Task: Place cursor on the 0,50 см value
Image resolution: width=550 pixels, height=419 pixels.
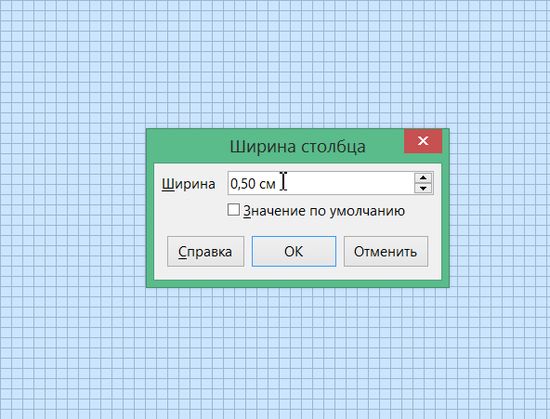Action: coord(253,184)
